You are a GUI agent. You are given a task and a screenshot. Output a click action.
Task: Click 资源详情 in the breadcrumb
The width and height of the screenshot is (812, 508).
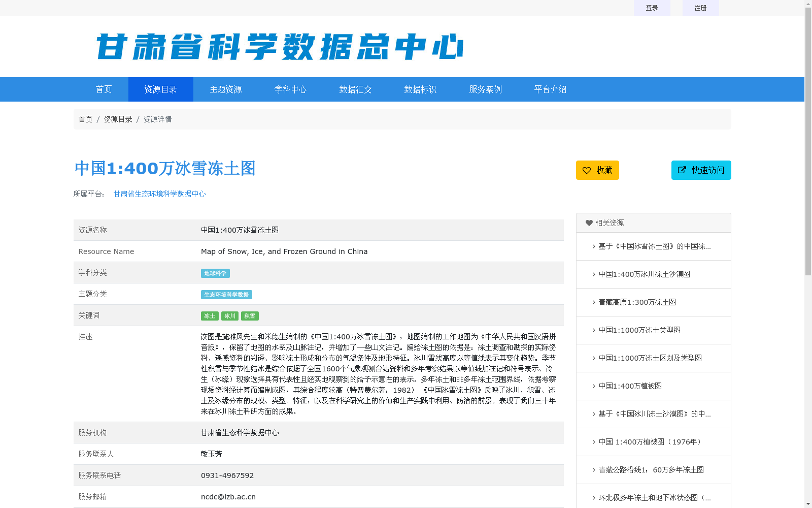pos(157,119)
